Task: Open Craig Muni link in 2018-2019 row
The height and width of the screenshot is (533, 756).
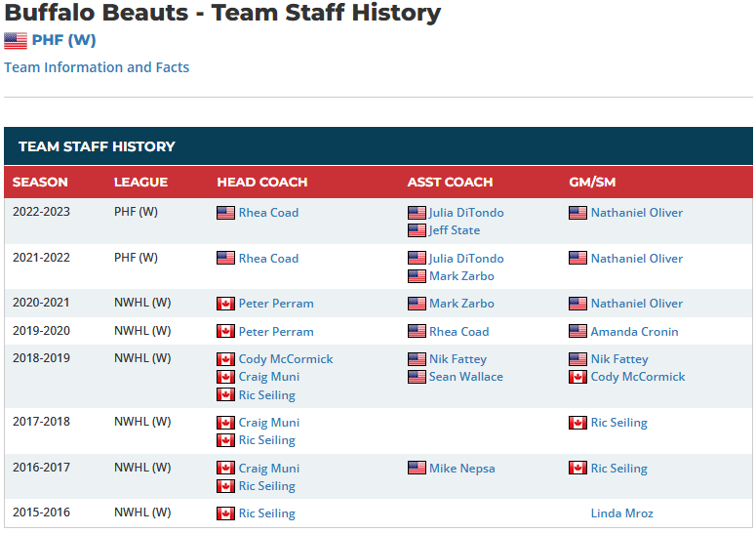Action: (x=269, y=377)
